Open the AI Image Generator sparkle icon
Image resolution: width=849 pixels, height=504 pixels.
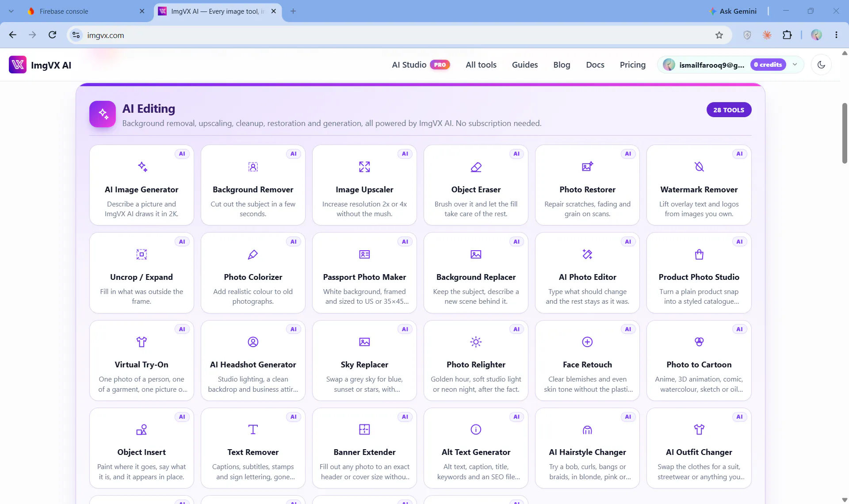142,167
